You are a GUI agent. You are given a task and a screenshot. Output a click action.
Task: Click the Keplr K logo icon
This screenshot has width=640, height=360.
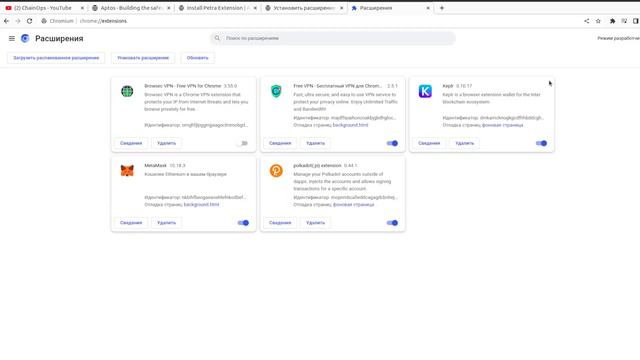pyautogui.click(x=425, y=91)
